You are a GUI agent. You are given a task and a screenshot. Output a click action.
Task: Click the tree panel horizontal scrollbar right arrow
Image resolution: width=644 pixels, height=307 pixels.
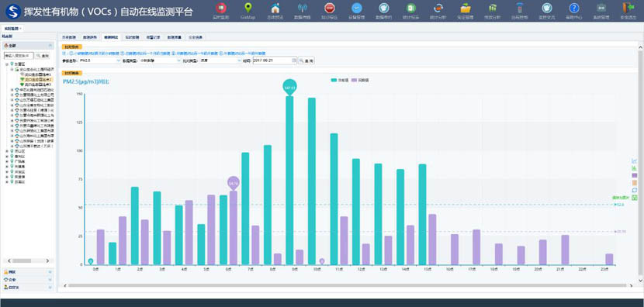point(47,260)
